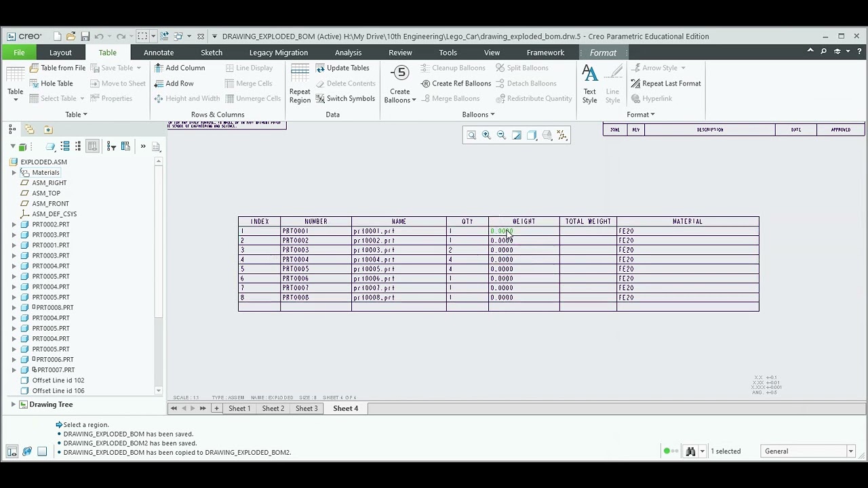Open the command search magnifier icon

coord(823,52)
